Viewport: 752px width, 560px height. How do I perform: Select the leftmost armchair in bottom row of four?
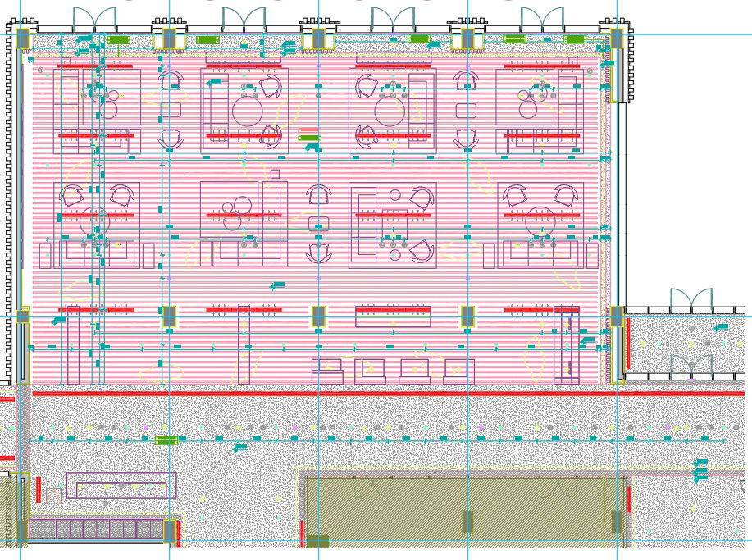click(327, 371)
